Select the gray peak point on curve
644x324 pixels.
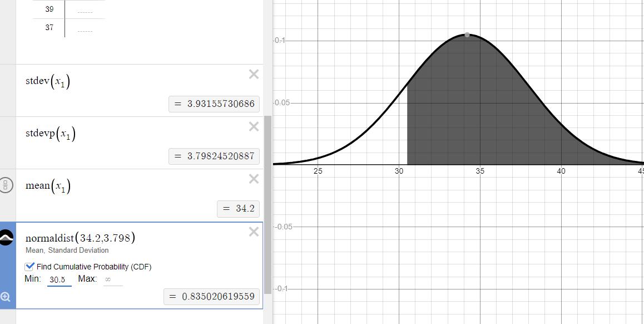[467, 35]
